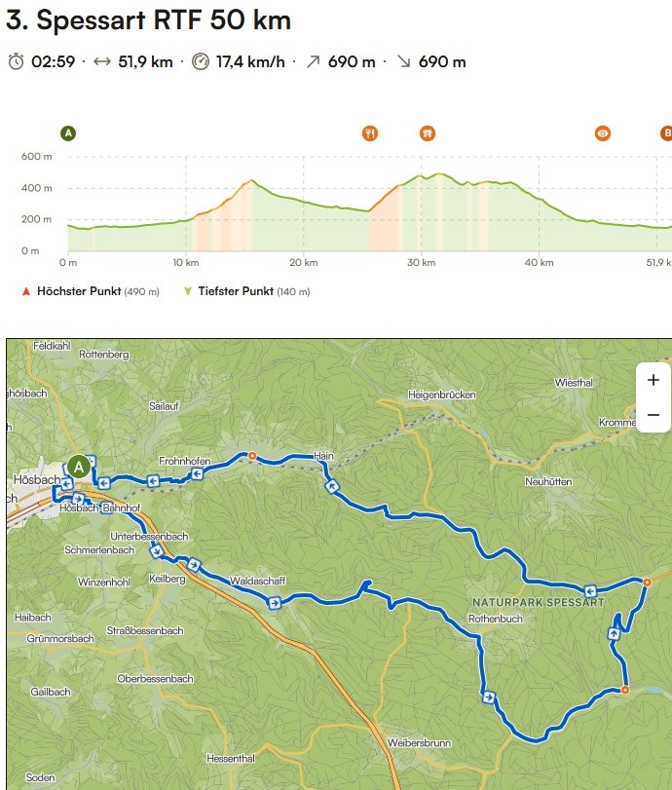
Task: Click the direction arrow near Hain
Action: pyautogui.click(x=332, y=485)
